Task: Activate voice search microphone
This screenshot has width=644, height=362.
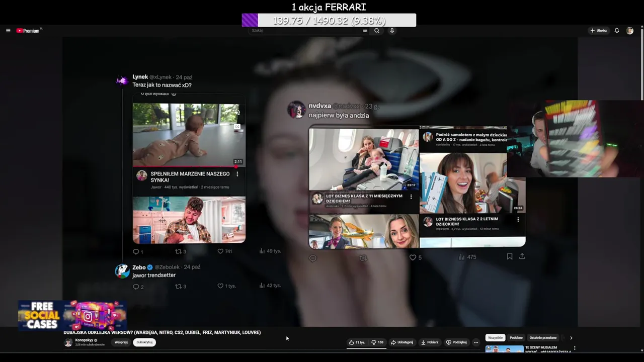Action: pyautogui.click(x=392, y=31)
